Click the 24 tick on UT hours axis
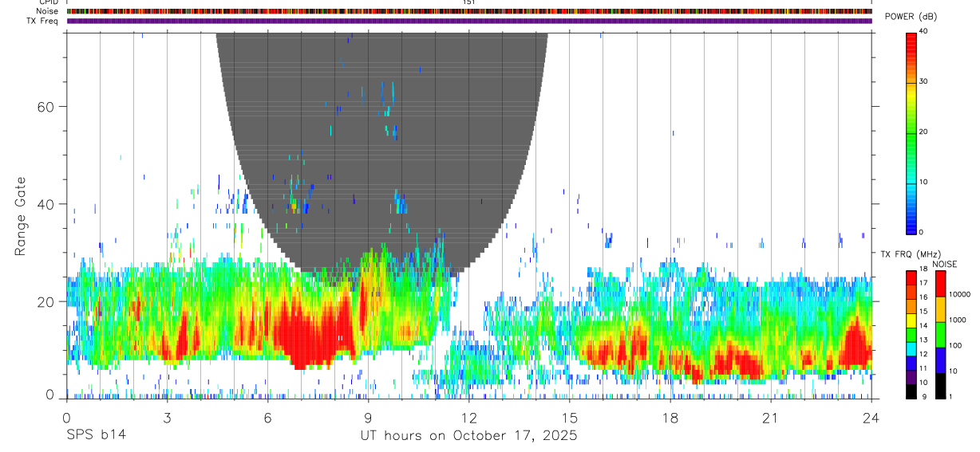 click(x=871, y=417)
